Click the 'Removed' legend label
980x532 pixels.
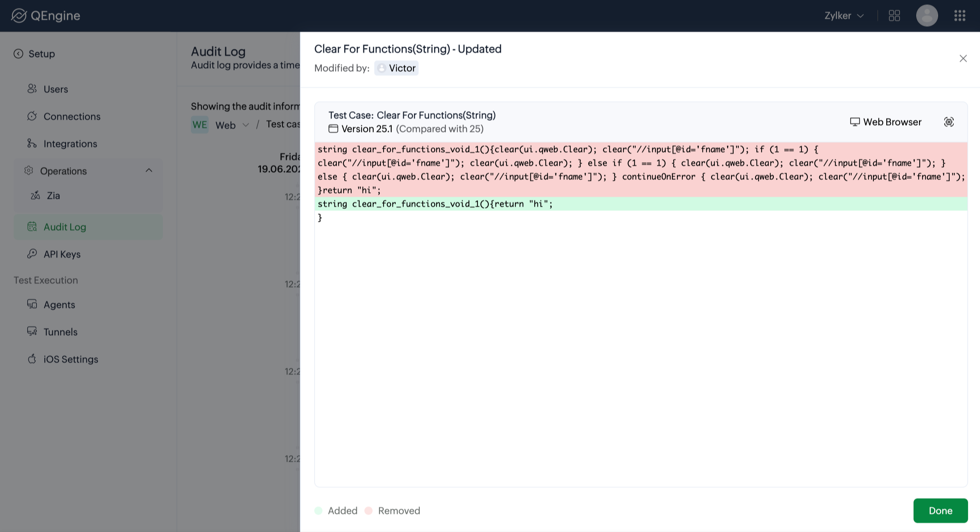[x=399, y=511]
